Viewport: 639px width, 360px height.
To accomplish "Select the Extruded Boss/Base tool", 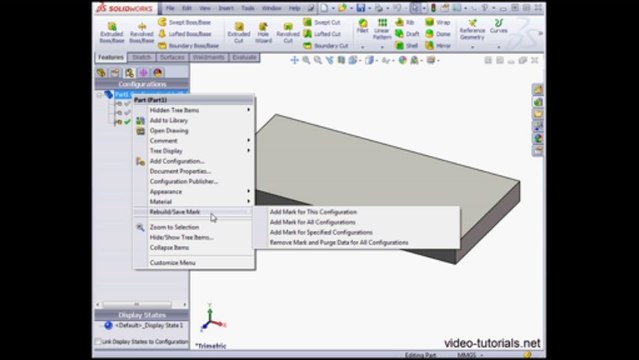I will click(x=112, y=33).
